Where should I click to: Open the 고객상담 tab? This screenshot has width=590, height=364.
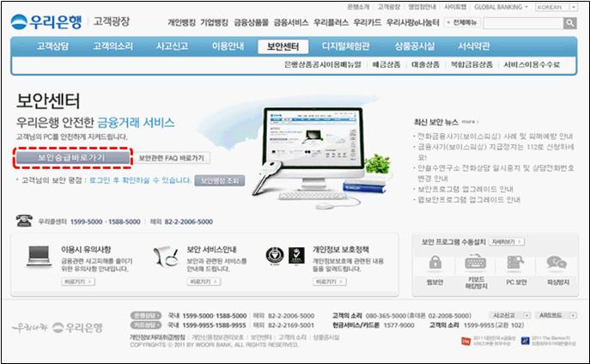pyautogui.click(x=52, y=46)
